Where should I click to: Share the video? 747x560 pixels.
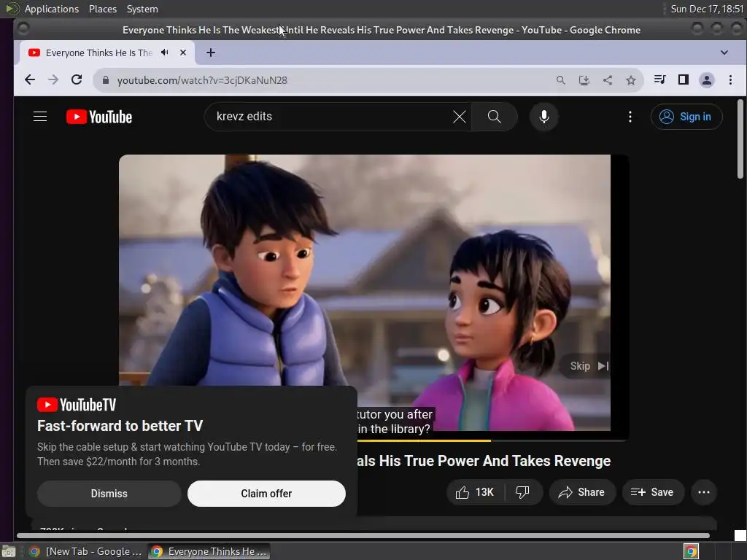click(x=582, y=492)
